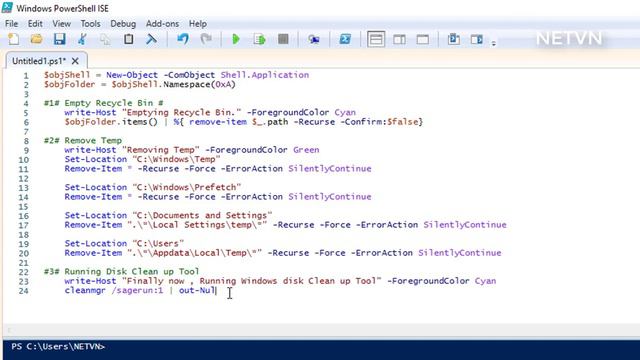This screenshot has height=360, width=640.
Task: Click 'Removing Temp' write-Host line
Action: (192, 150)
